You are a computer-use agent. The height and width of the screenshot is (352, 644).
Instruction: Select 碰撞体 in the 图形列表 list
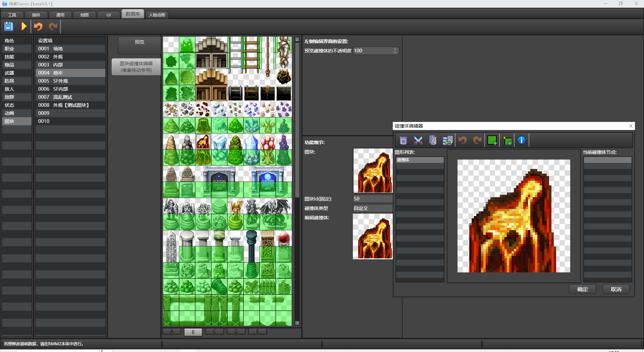coord(420,160)
